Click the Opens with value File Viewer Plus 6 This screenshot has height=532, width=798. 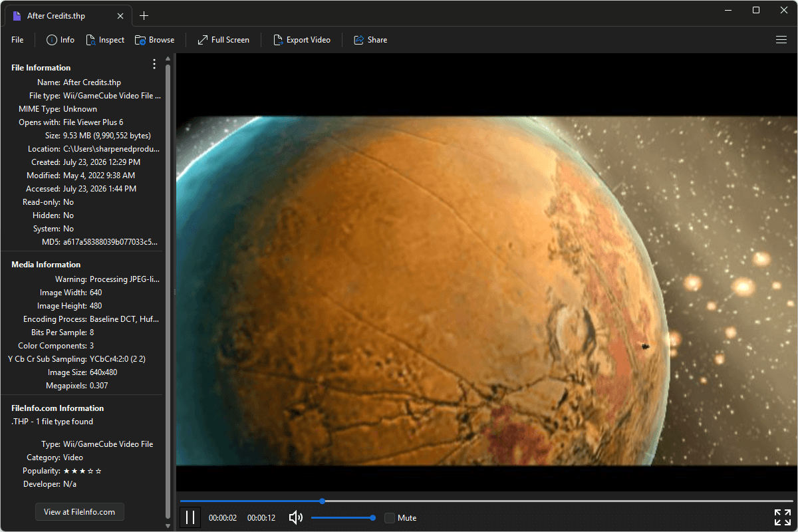coord(93,122)
